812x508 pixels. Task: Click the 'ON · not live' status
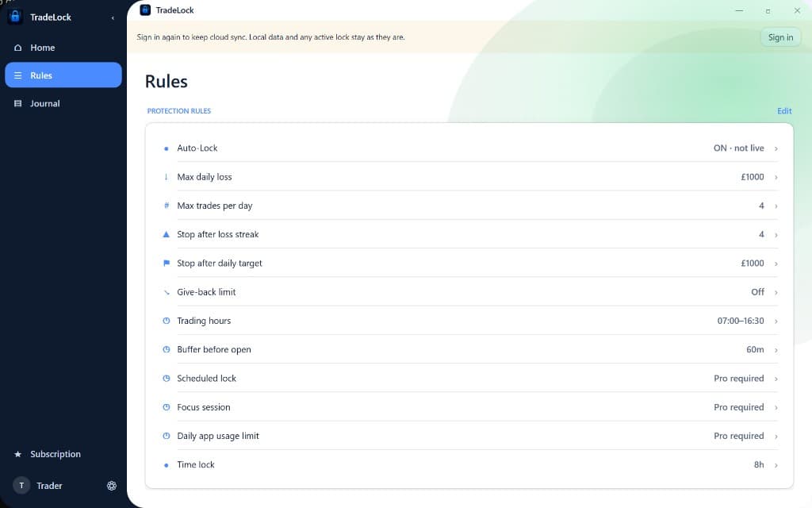738,148
